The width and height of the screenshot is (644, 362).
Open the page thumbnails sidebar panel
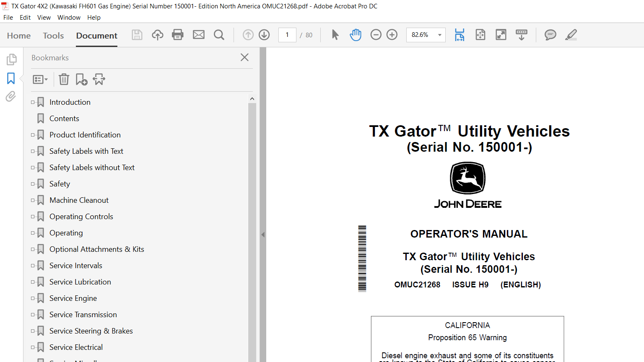point(11,59)
